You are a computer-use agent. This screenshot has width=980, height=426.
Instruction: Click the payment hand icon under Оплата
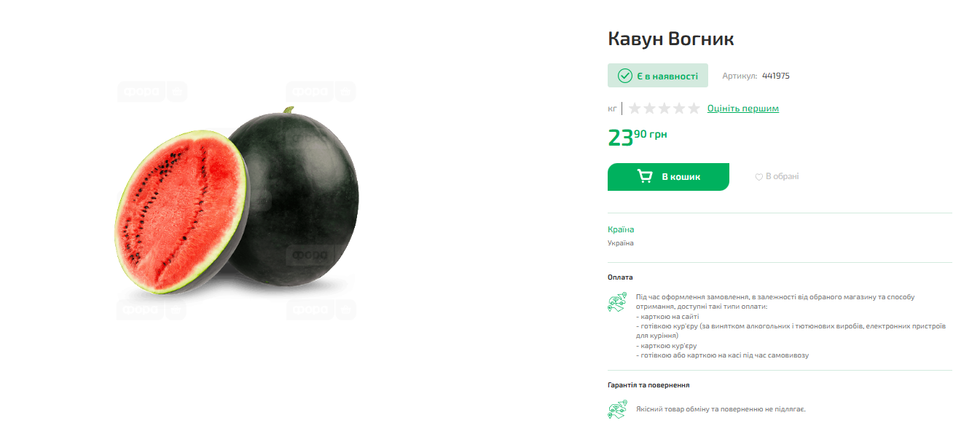(x=617, y=302)
